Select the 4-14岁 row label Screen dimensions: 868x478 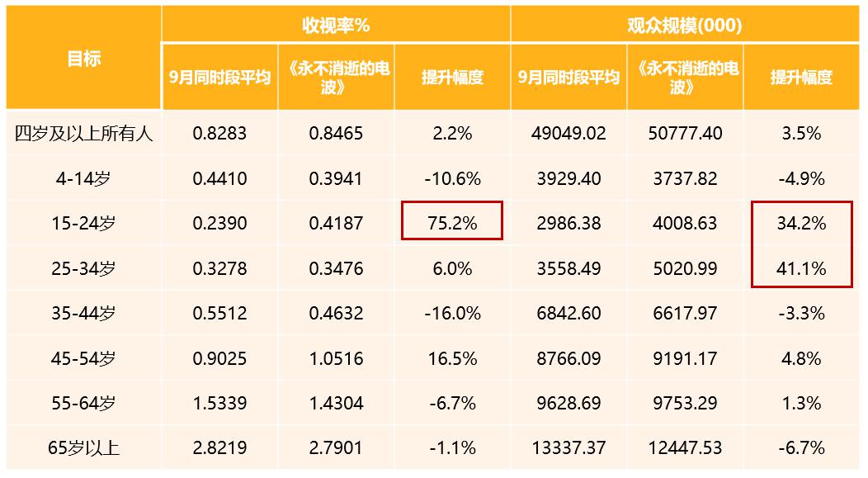point(83,178)
